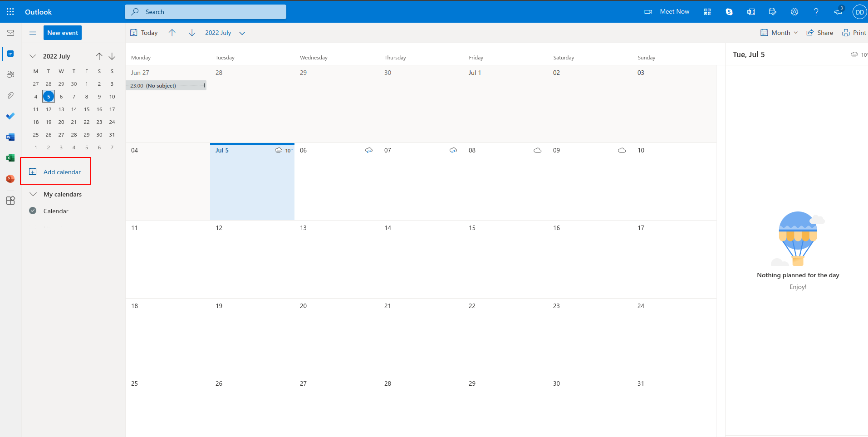Click weather icon on day 06
Viewport: 868px width, 437px height.
(x=369, y=150)
